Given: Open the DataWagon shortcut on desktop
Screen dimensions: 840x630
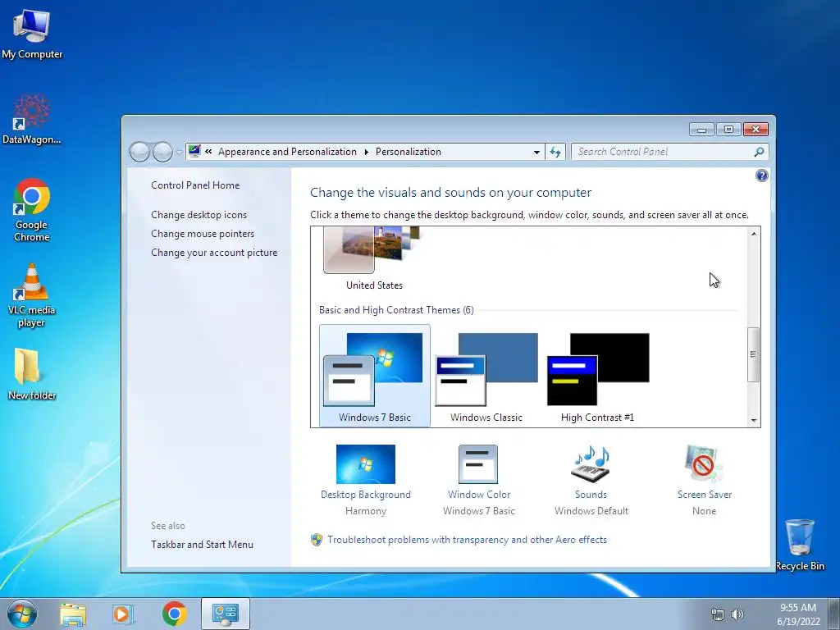Looking at the screenshot, I should click(32, 120).
